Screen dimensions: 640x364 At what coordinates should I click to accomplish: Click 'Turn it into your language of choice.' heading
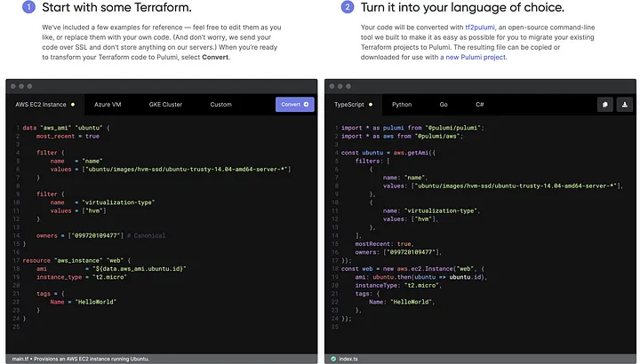tap(462, 7)
